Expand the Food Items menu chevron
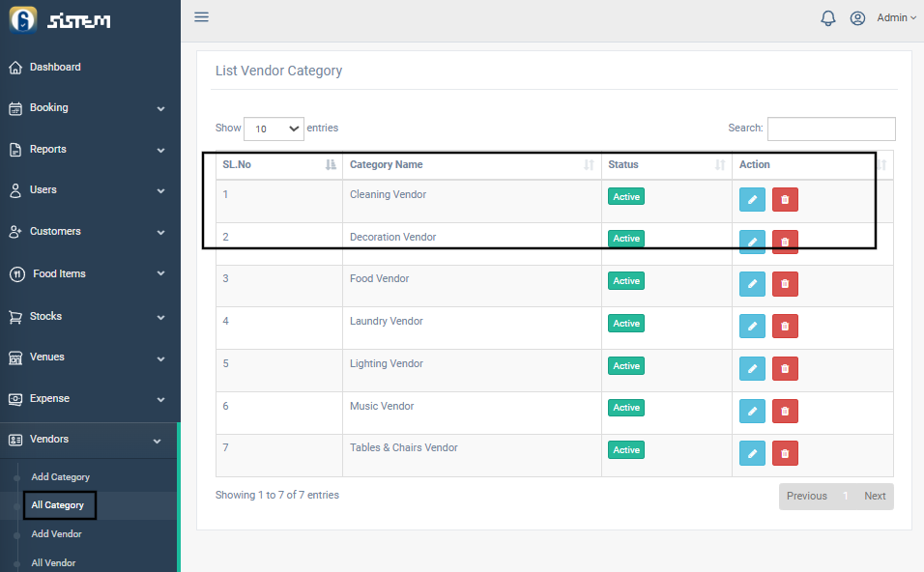Image resolution: width=924 pixels, height=572 pixels. click(x=160, y=273)
